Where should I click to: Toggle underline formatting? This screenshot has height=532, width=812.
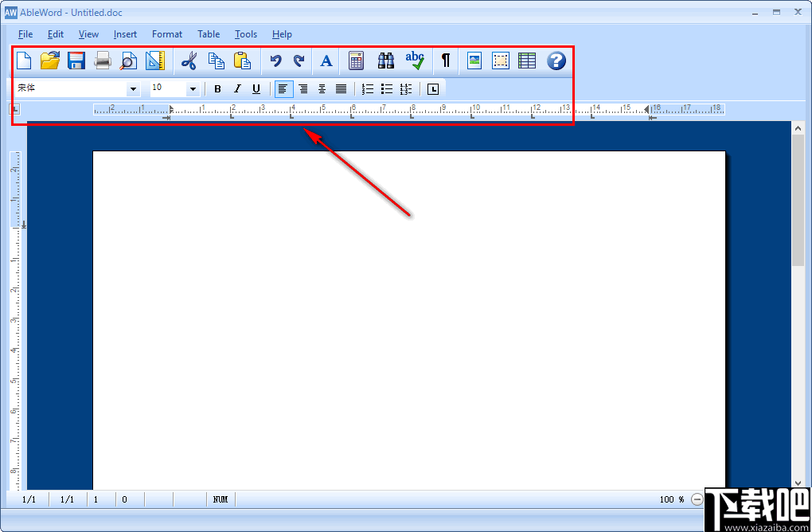tap(256, 89)
